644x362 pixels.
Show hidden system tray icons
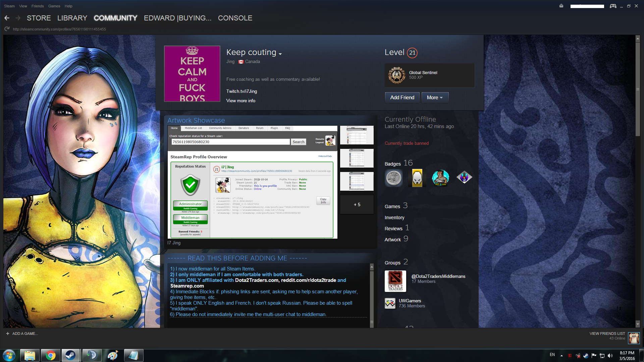(x=561, y=355)
